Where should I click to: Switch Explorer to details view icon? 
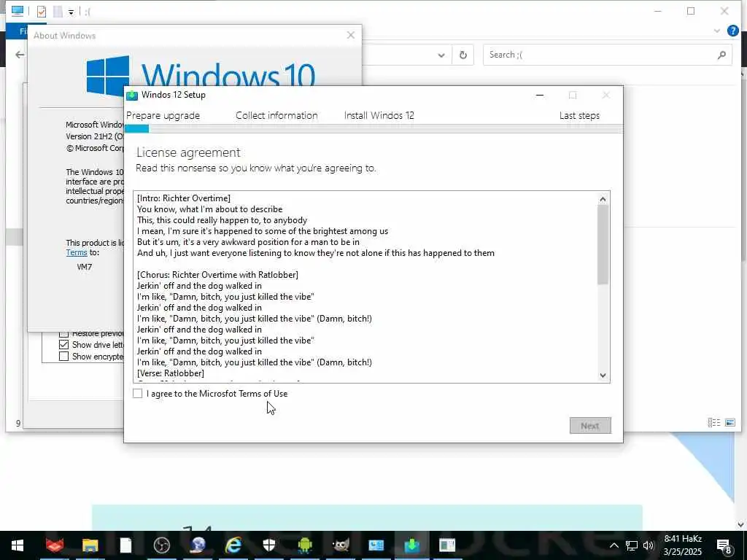click(714, 422)
